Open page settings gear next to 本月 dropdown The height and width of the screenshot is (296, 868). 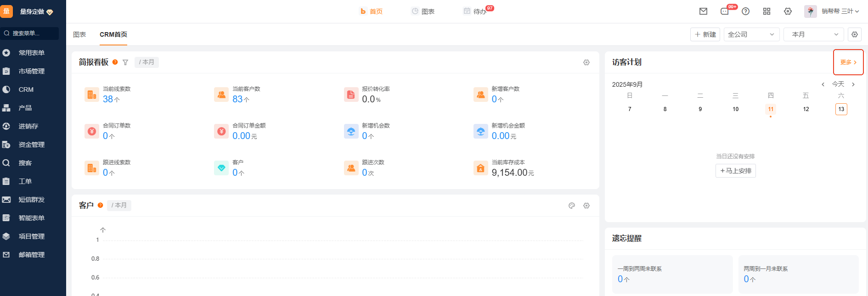pos(855,34)
